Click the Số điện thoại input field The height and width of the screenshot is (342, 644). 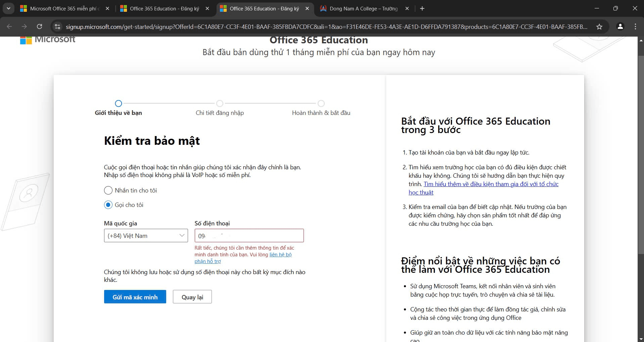click(249, 236)
